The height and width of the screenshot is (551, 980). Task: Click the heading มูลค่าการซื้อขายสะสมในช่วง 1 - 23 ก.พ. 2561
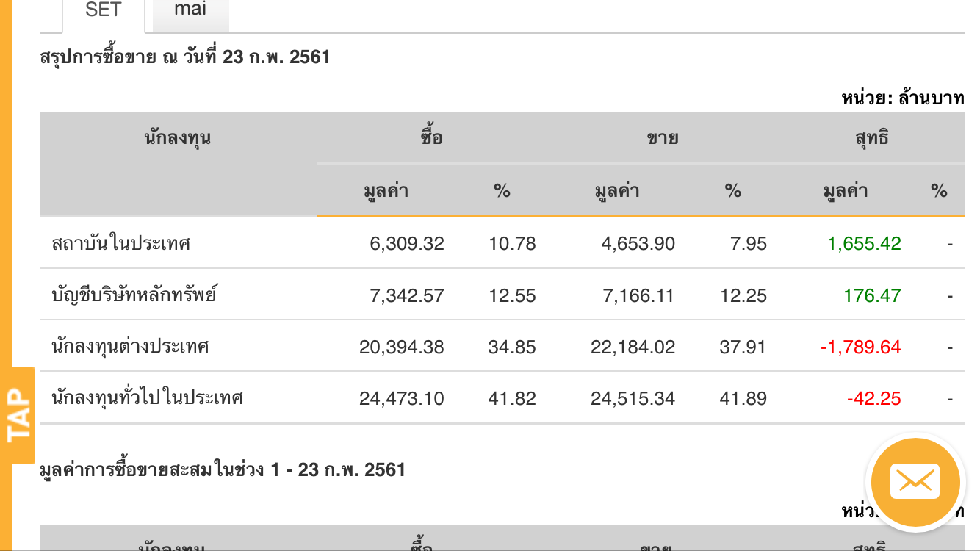223,469
